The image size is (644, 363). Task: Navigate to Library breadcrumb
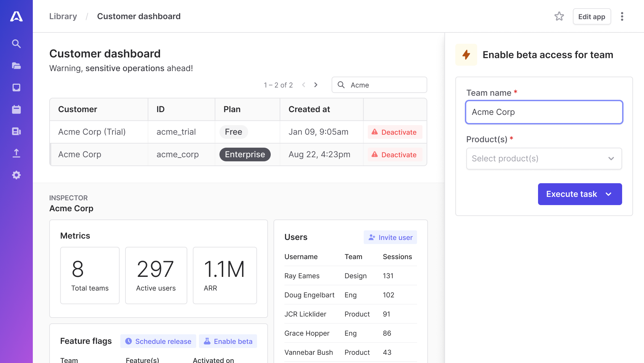click(x=63, y=16)
